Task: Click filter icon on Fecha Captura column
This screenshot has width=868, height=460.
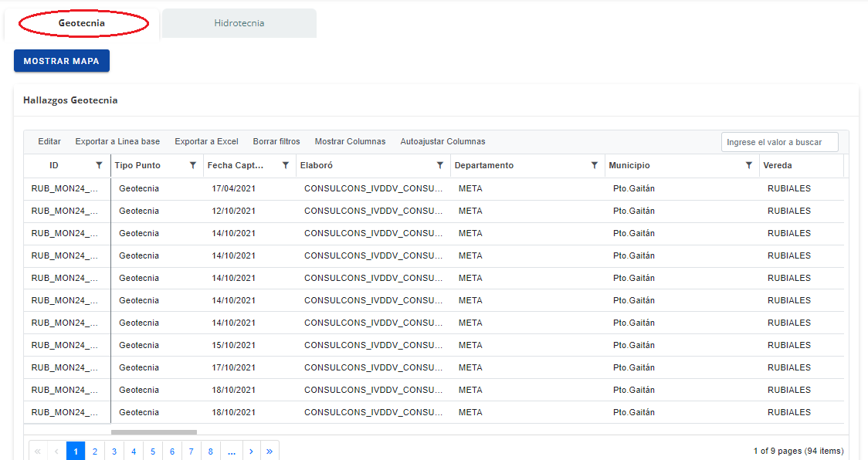Action: coord(286,165)
